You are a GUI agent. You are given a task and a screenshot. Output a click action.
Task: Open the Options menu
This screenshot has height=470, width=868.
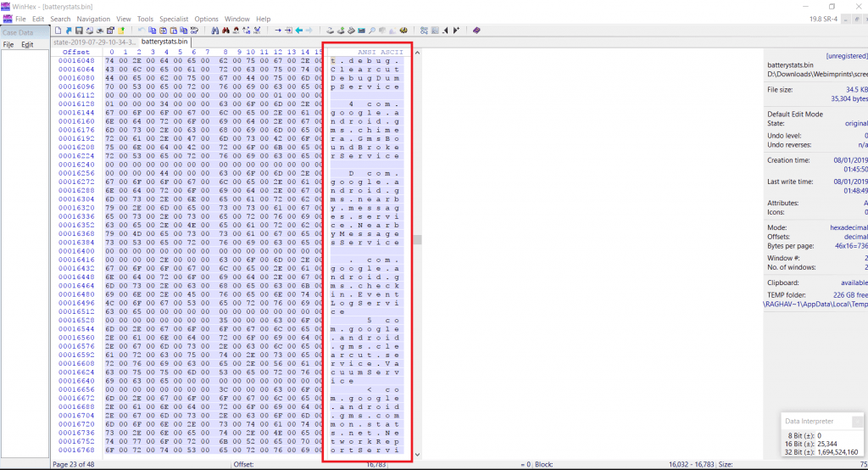tap(206, 19)
